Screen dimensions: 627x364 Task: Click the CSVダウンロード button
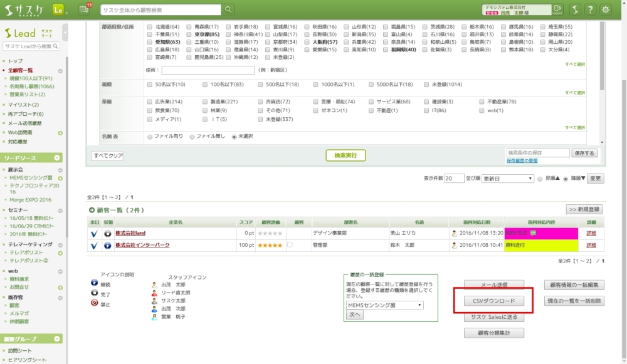494,301
